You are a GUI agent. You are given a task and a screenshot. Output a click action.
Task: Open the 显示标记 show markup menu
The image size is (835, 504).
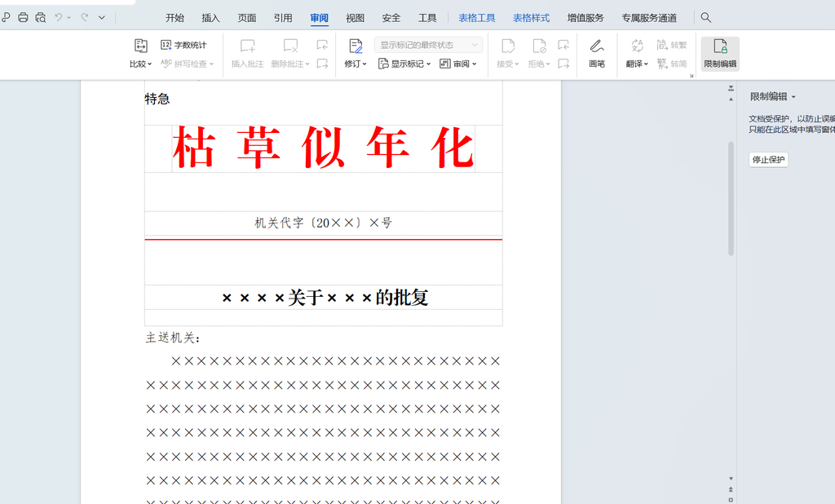pyautogui.click(x=404, y=64)
